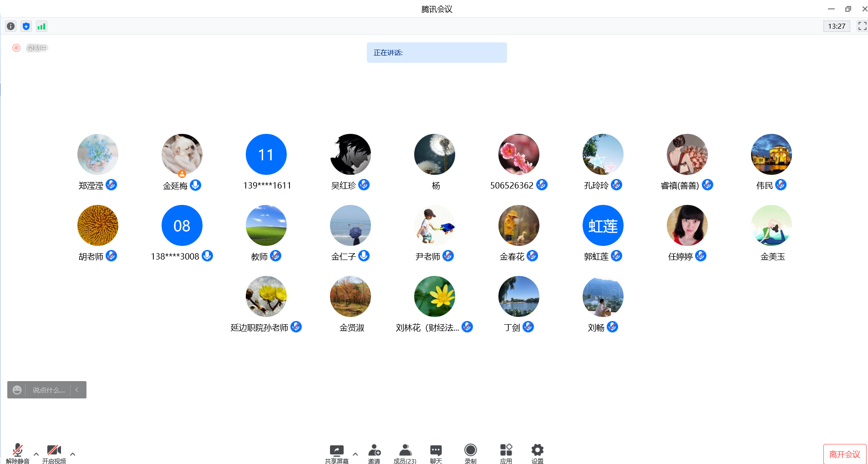This screenshot has width=868, height=464.
Task: Open the 聊天 chat panel
Action: tap(436, 454)
